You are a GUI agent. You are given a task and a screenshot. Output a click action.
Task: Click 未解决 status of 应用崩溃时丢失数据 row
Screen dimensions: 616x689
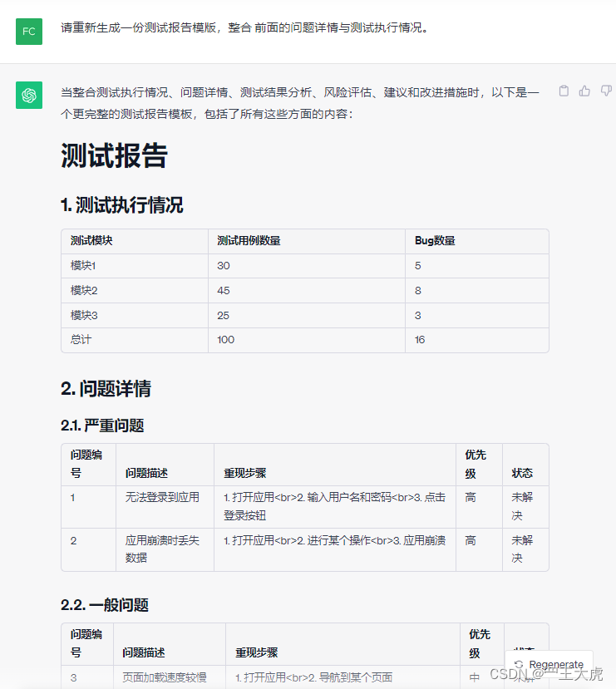click(x=522, y=549)
